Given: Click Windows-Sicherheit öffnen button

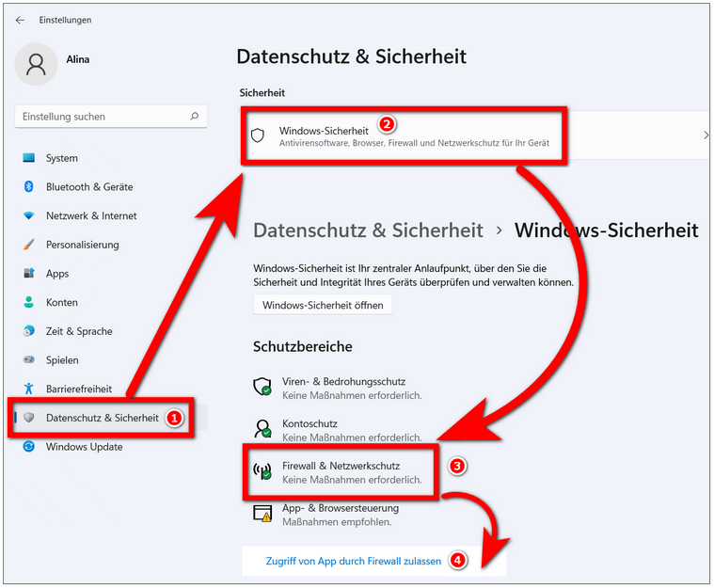Looking at the screenshot, I should tap(323, 305).
